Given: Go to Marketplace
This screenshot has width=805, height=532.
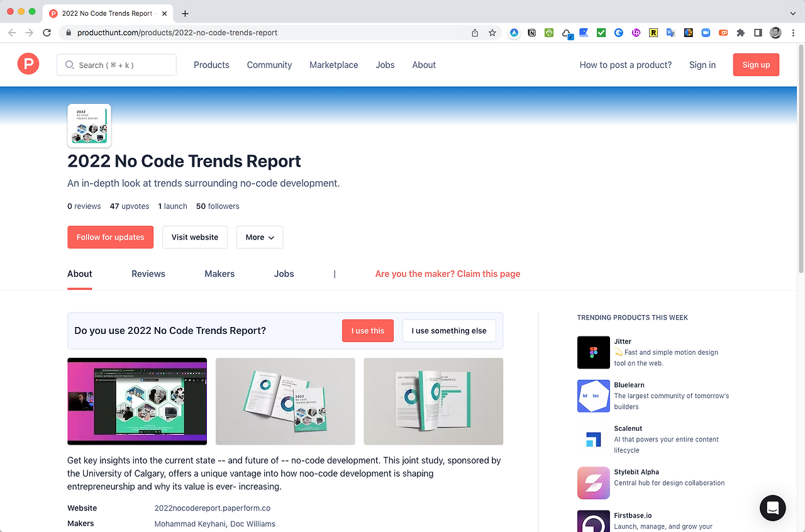Looking at the screenshot, I should click(x=333, y=65).
